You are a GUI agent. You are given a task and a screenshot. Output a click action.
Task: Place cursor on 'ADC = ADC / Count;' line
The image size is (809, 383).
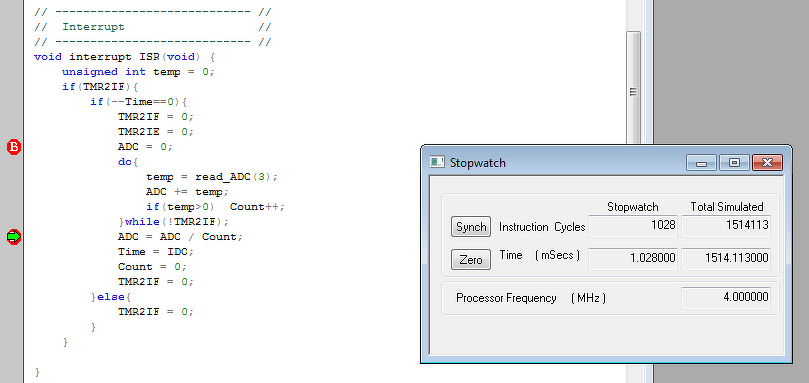(180, 237)
